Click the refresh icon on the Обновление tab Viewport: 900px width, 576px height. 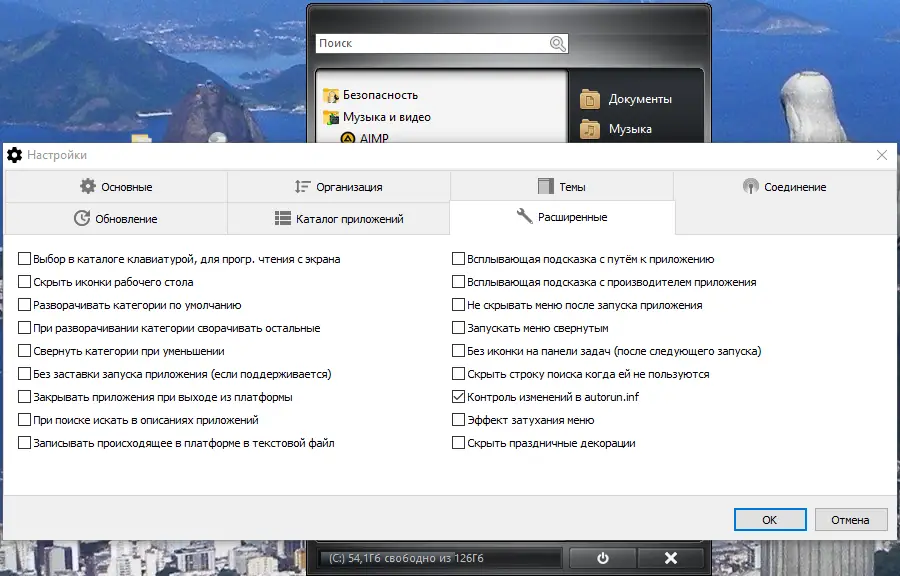pyautogui.click(x=82, y=219)
